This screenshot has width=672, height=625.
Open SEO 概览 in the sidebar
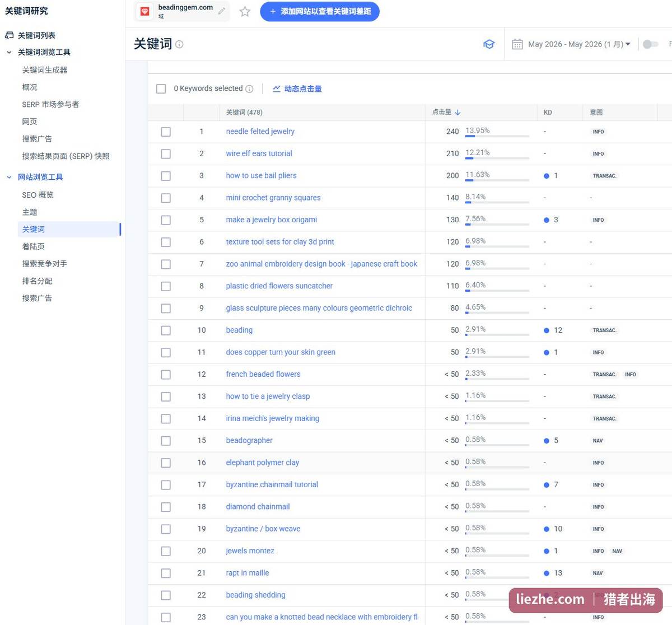tap(38, 195)
